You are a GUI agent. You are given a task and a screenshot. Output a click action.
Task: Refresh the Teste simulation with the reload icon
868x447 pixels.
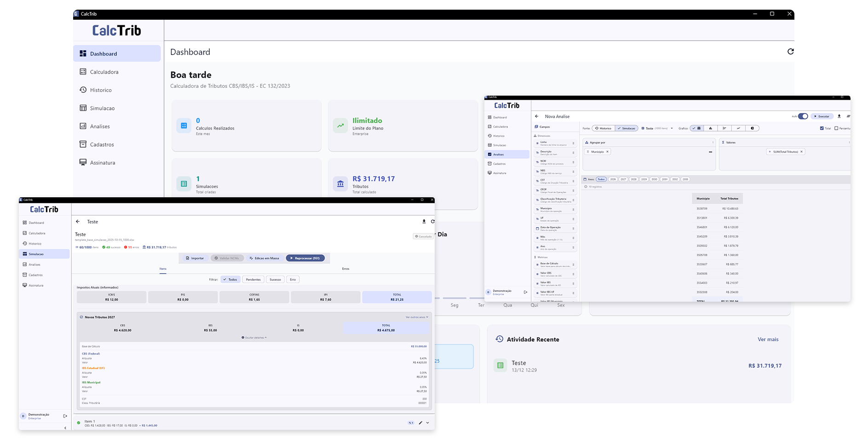coord(432,222)
